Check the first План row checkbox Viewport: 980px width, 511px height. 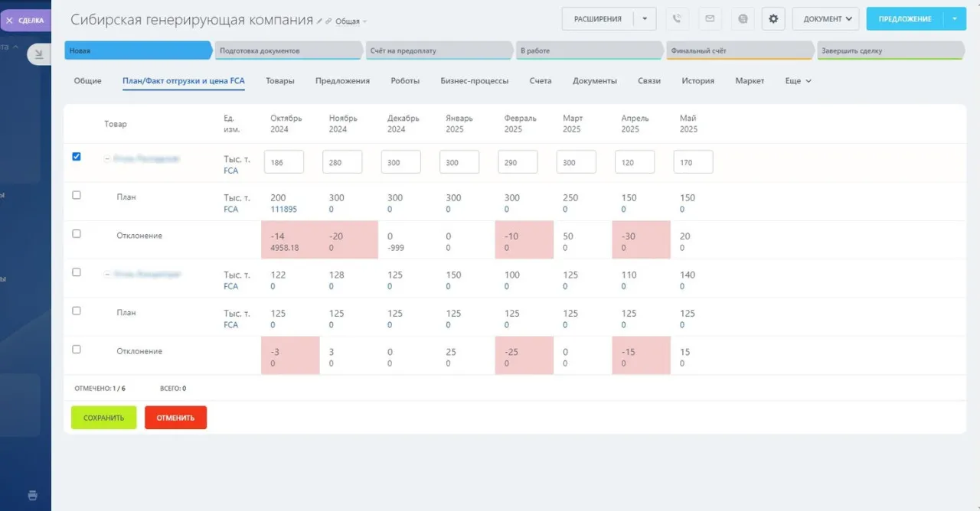click(x=77, y=195)
